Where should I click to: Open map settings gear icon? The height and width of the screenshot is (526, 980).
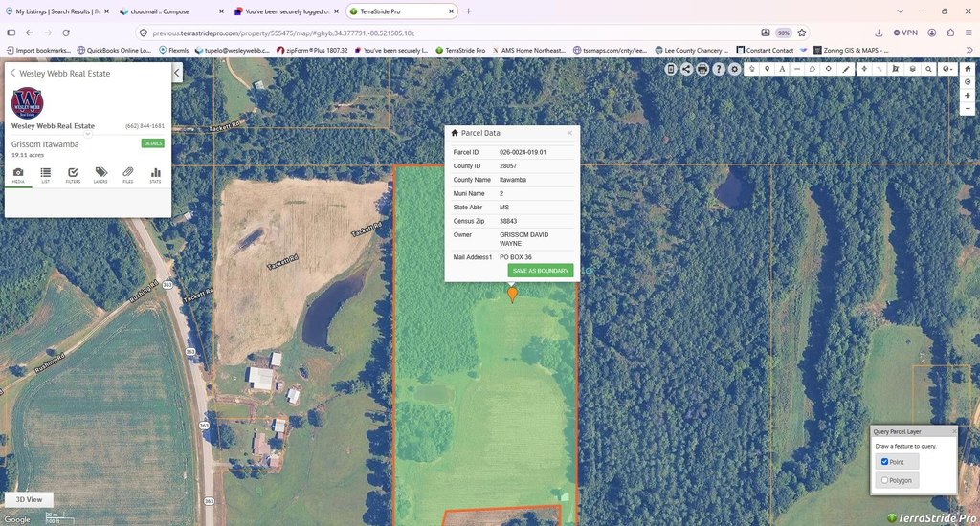(x=734, y=69)
